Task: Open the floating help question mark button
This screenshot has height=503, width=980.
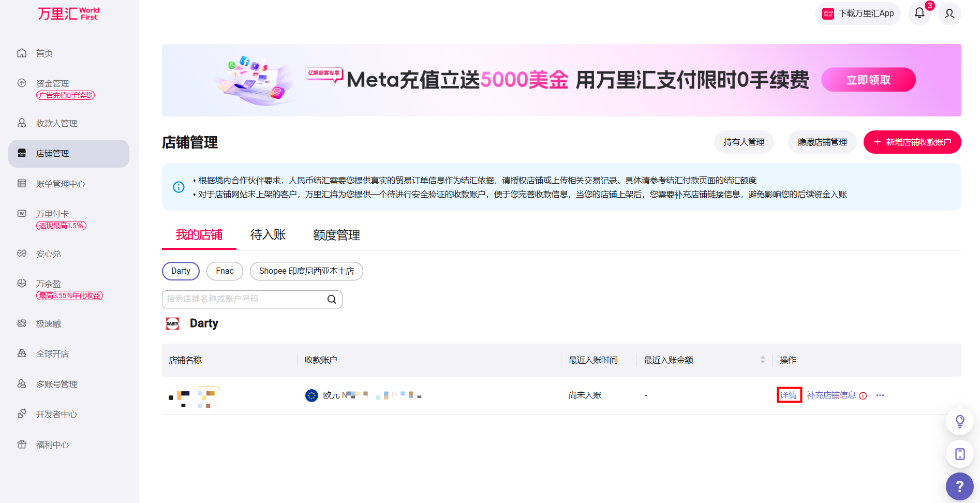Action: tap(959, 486)
